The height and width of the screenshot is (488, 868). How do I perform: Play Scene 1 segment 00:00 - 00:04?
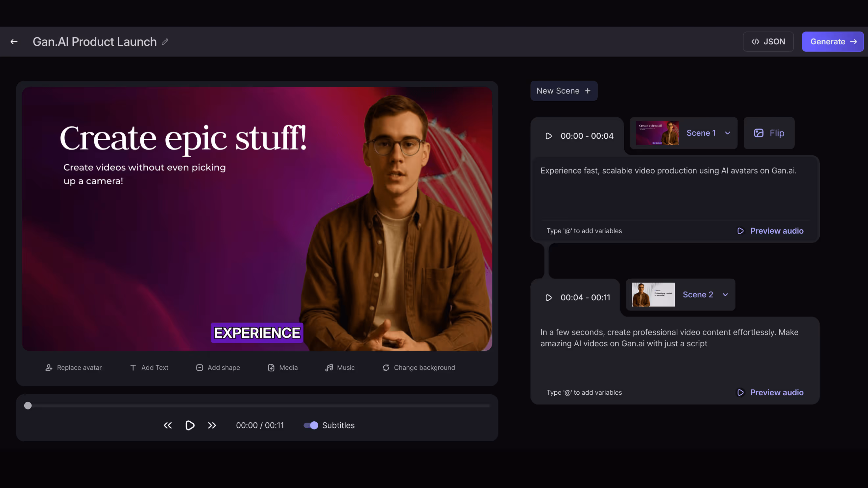pos(548,136)
